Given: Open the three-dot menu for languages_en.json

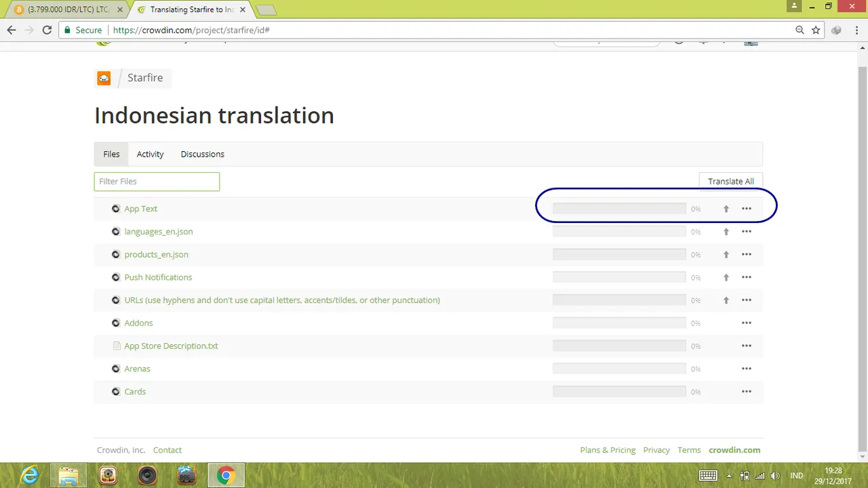Looking at the screenshot, I should (747, 232).
